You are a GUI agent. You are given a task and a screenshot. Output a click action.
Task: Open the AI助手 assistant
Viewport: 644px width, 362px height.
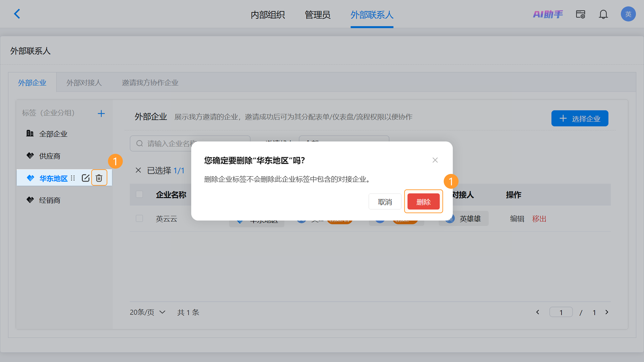(x=548, y=14)
